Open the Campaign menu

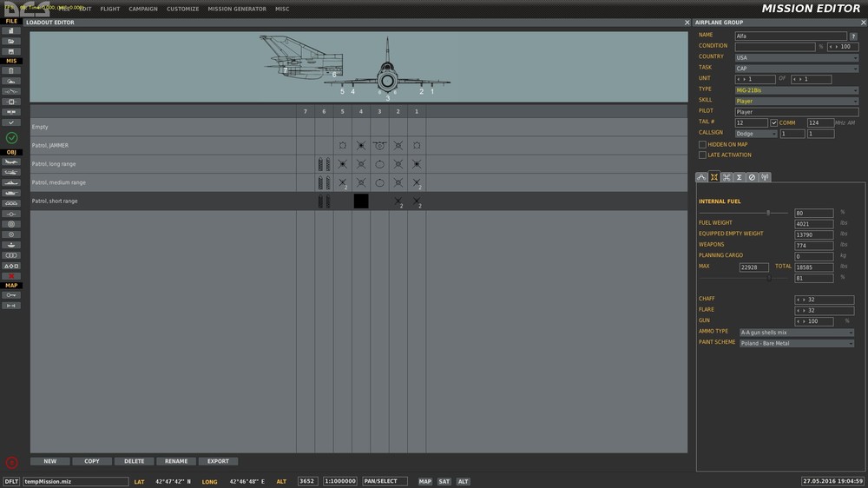[143, 9]
